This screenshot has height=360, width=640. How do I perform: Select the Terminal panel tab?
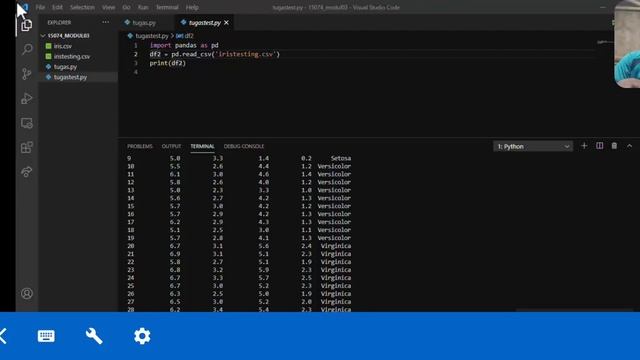[x=202, y=146]
